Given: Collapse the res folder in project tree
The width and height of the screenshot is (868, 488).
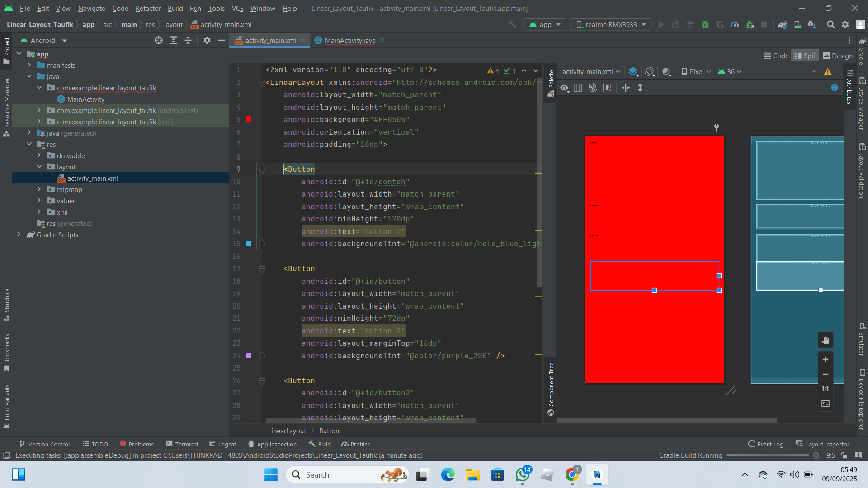Looking at the screenshot, I should click(x=29, y=145).
